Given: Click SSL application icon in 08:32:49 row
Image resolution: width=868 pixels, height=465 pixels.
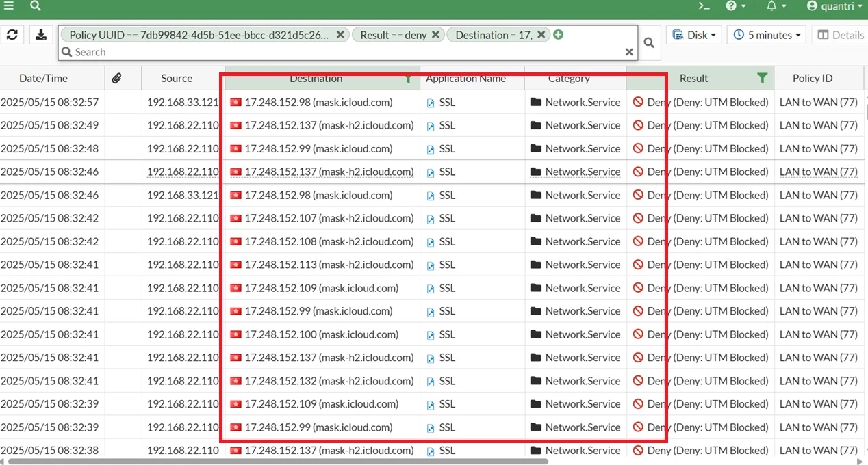Looking at the screenshot, I should click(431, 127).
